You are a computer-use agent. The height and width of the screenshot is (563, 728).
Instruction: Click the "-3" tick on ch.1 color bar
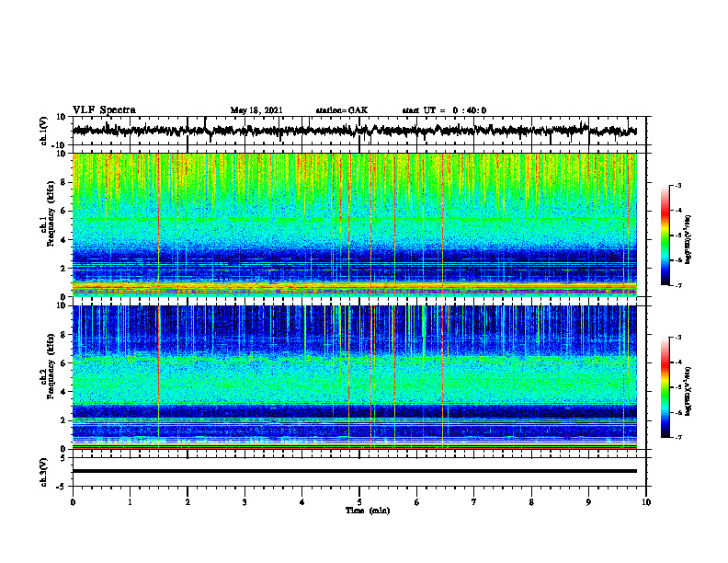pyautogui.click(x=677, y=186)
